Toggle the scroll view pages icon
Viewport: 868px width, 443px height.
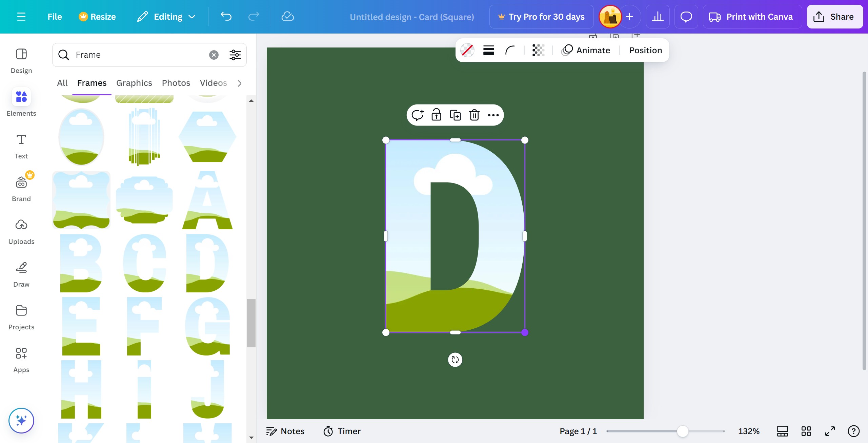(782, 431)
